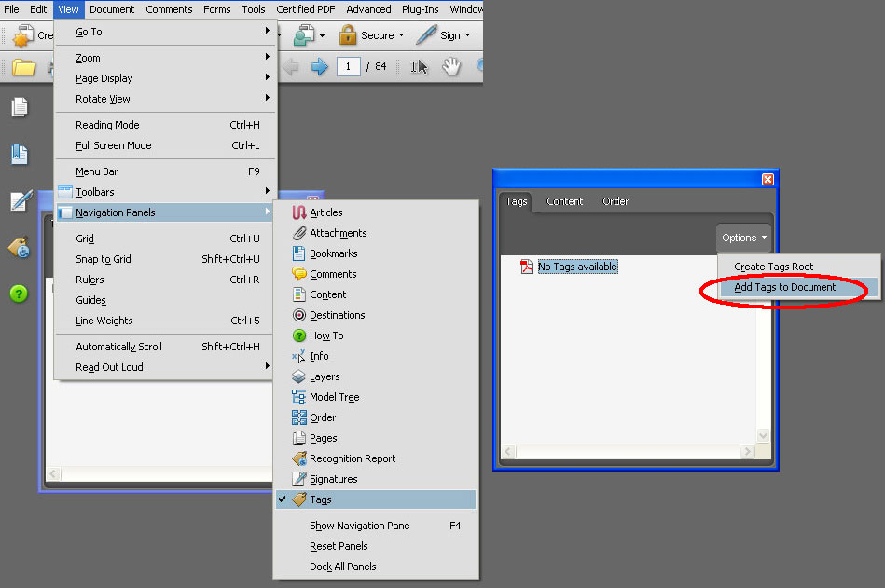Expand the Toolbars submenu
885x588 pixels.
pos(166,192)
